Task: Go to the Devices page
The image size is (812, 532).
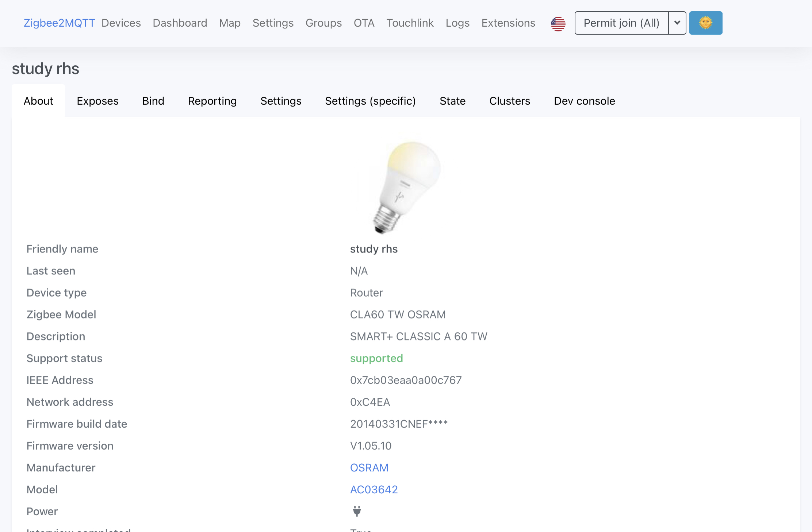Action: [121, 23]
